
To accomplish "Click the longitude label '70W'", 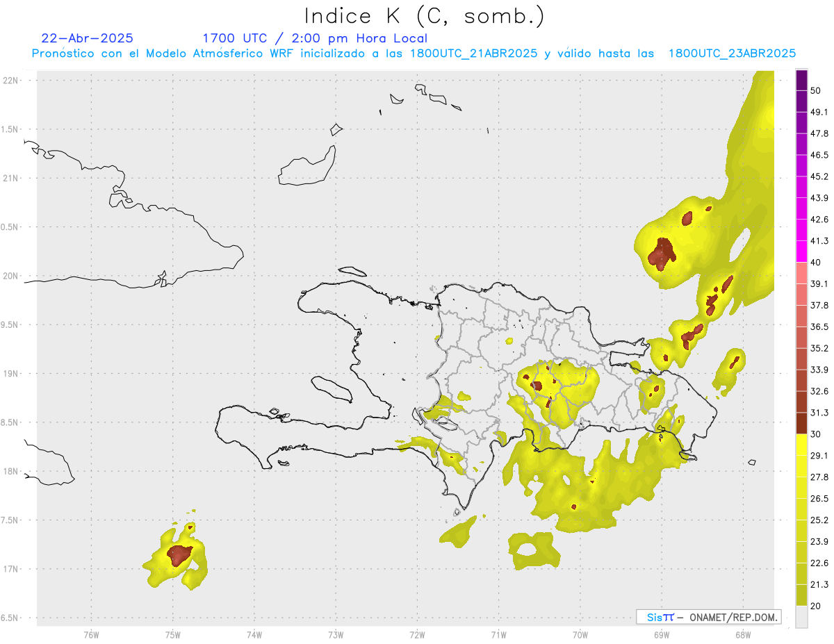I will [580, 635].
